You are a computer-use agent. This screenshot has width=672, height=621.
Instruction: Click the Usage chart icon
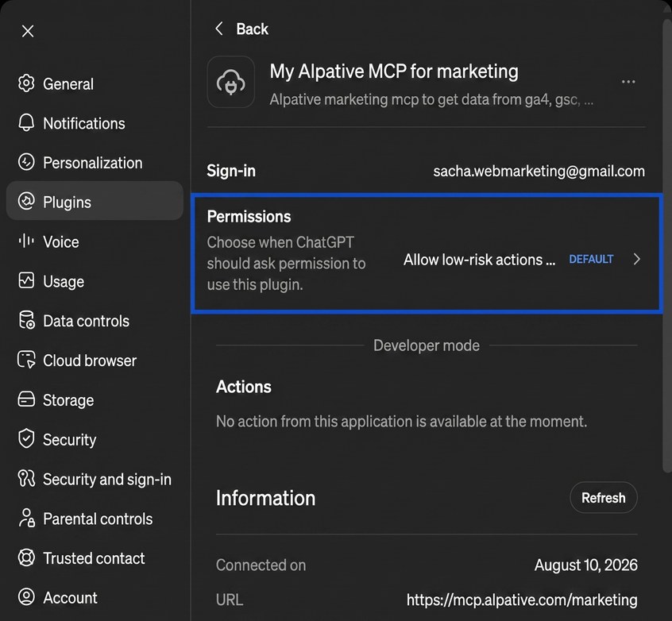26,280
